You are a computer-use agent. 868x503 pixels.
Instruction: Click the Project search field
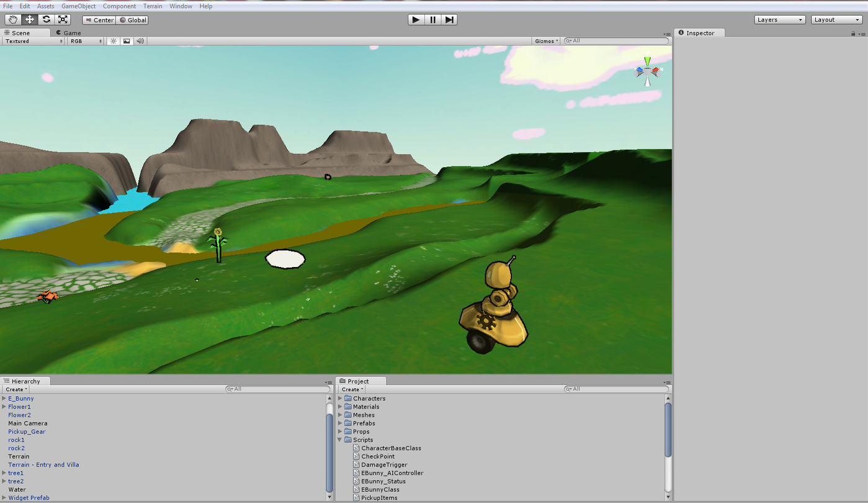616,389
